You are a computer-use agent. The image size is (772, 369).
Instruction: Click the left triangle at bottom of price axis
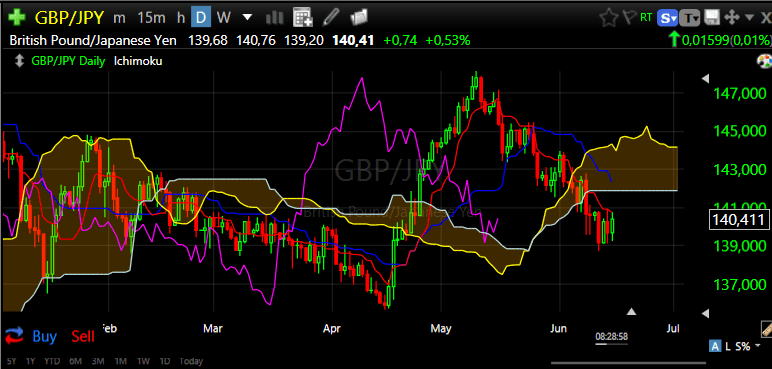706,313
